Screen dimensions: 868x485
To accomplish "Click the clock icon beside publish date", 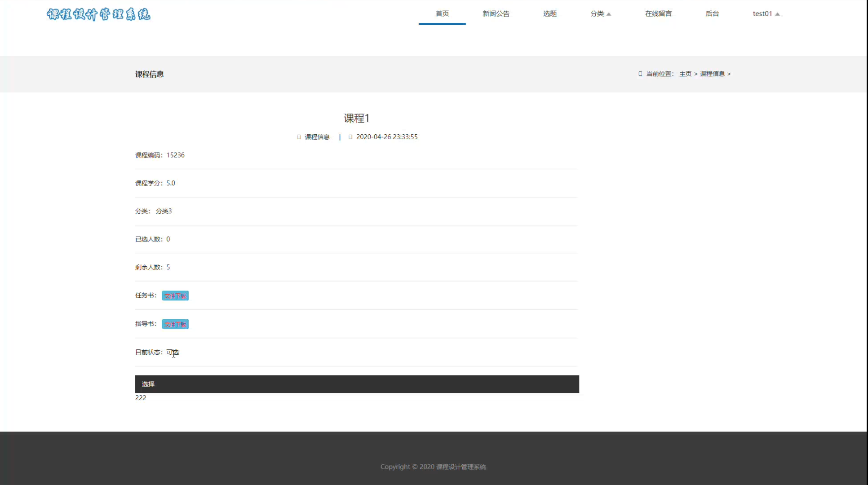I will pyautogui.click(x=350, y=137).
